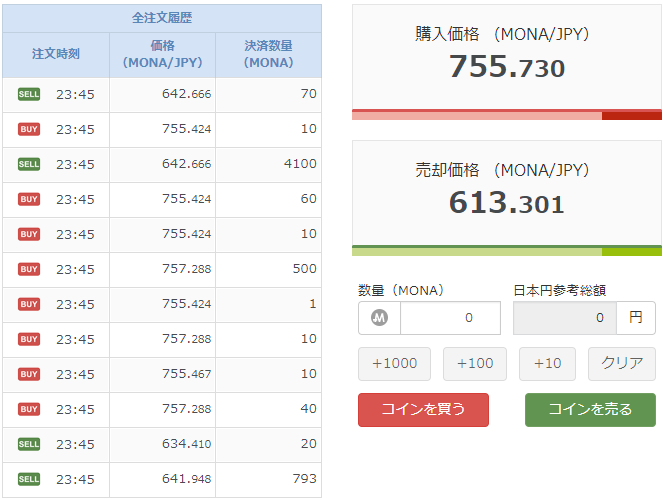666x500 pixels.
Task: Add 1000 to quantity with +1000 button
Action: 394,363
